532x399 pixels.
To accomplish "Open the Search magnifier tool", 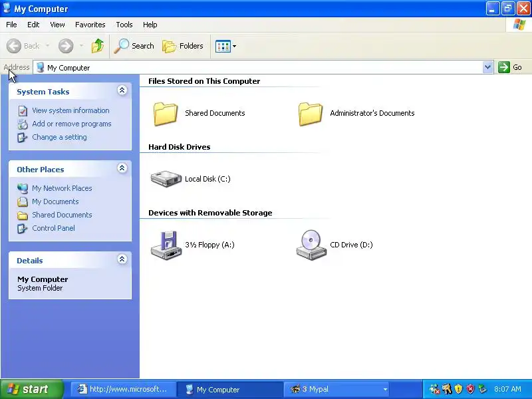I will [134, 46].
